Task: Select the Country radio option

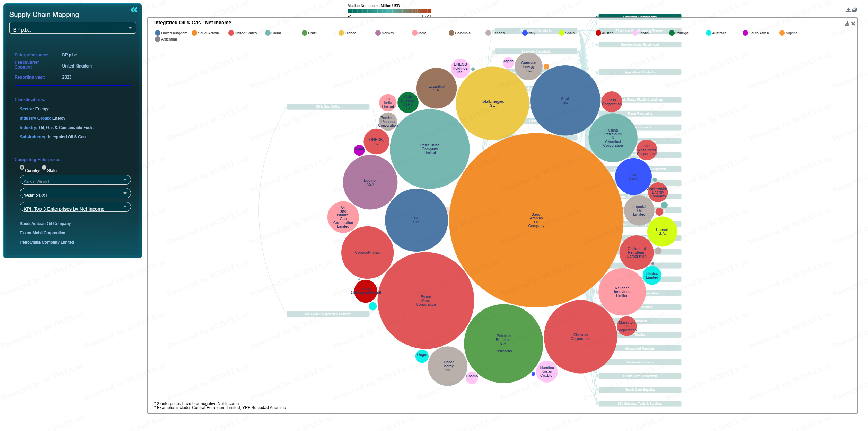Action: point(22,168)
